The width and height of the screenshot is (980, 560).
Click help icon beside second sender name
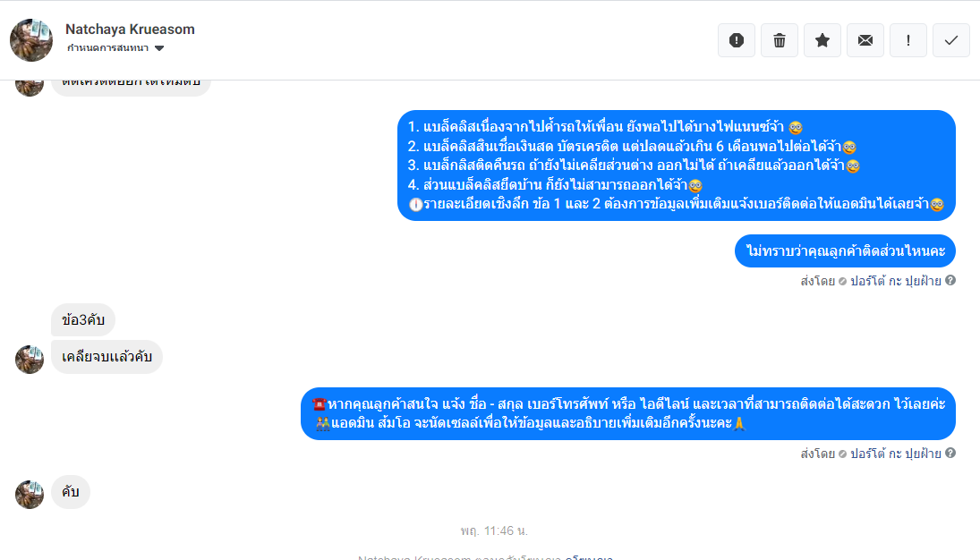tap(950, 454)
